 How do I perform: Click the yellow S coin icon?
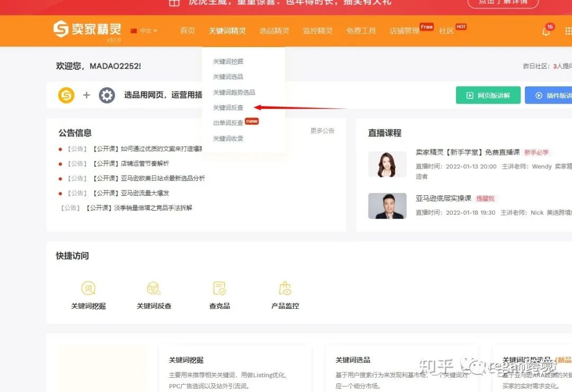coord(66,95)
